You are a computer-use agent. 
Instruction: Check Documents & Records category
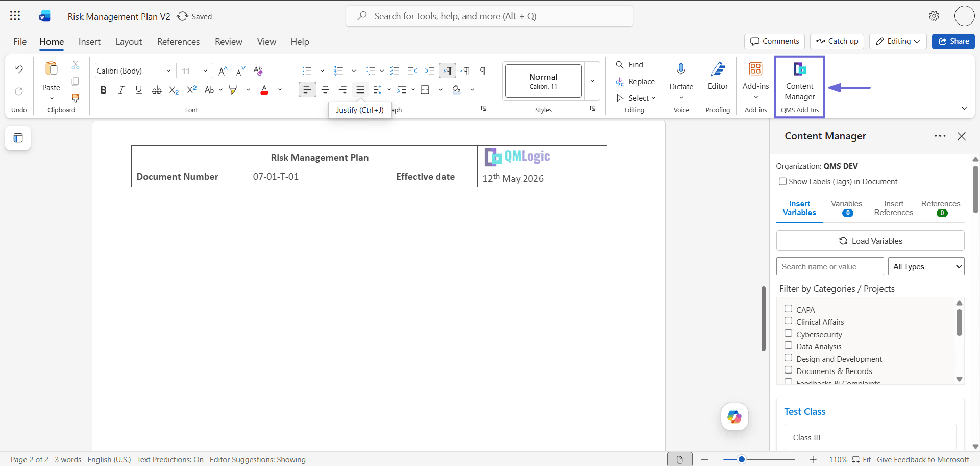click(x=789, y=370)
